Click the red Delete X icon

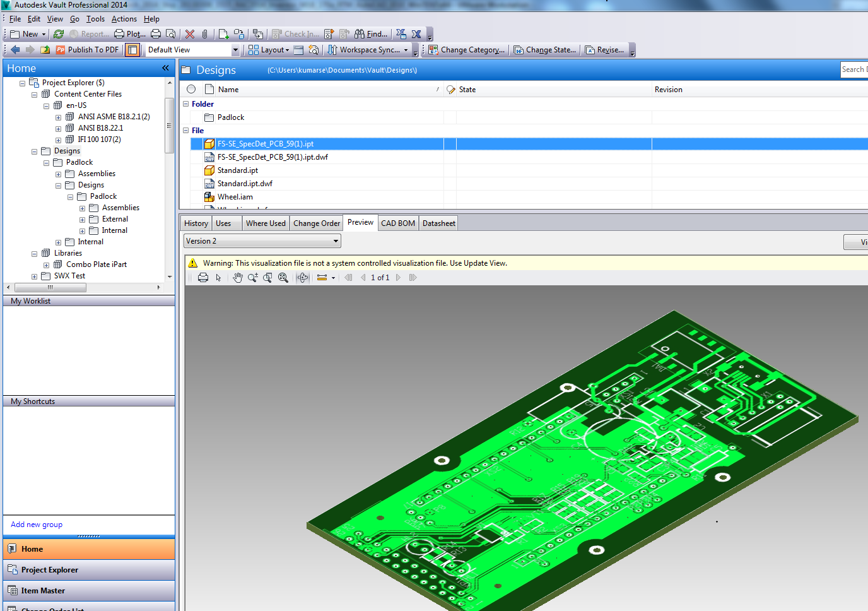pos(190,34)
